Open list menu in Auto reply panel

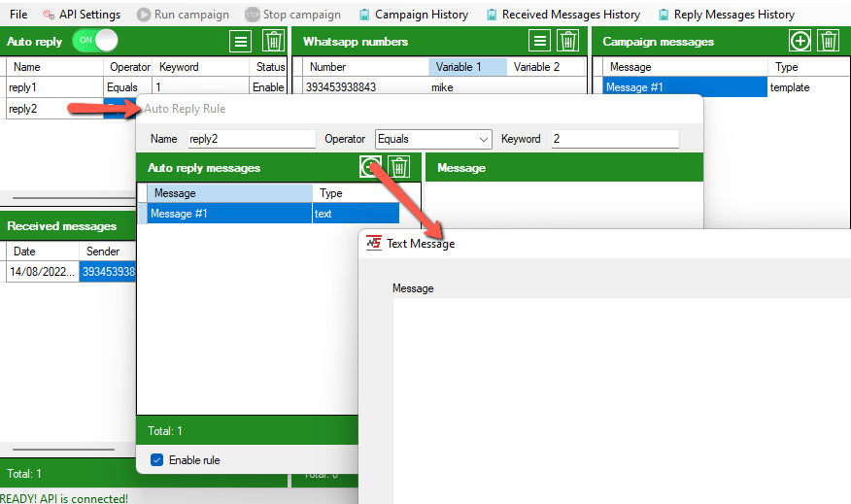pos(243,41)
